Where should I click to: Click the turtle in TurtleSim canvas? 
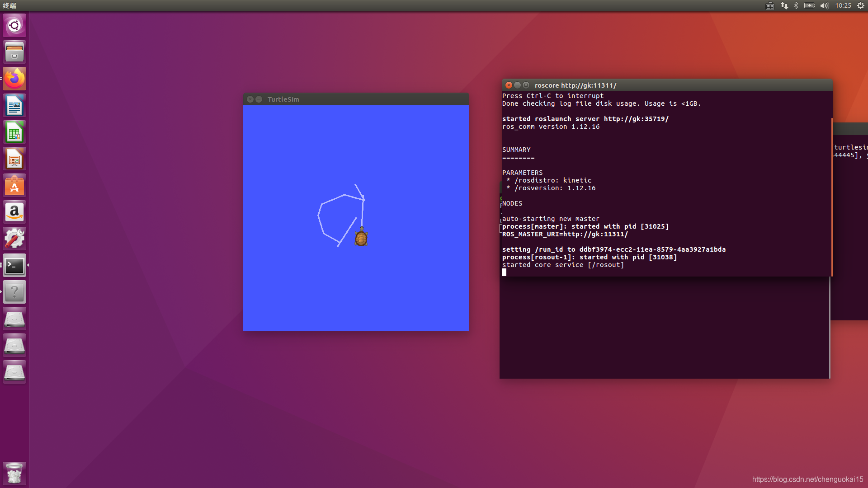point(361,238)
